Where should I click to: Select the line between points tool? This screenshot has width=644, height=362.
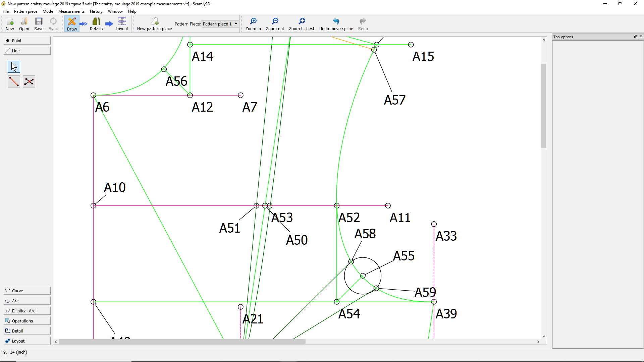point(14,81)
